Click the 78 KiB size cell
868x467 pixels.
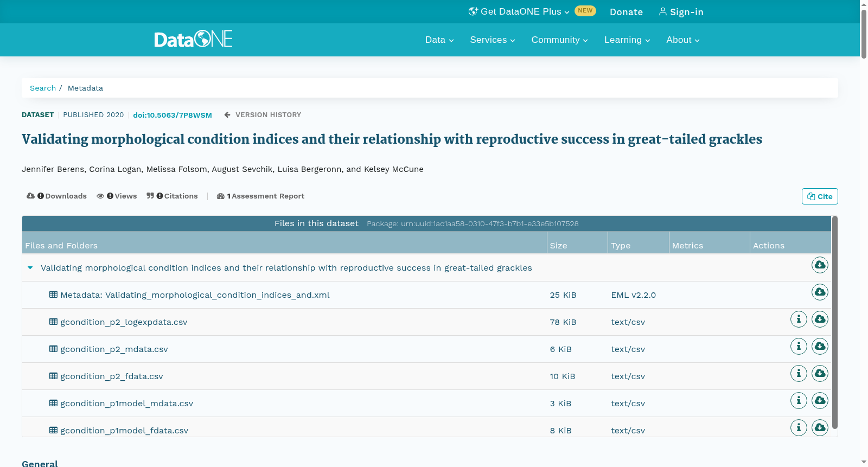563,322
